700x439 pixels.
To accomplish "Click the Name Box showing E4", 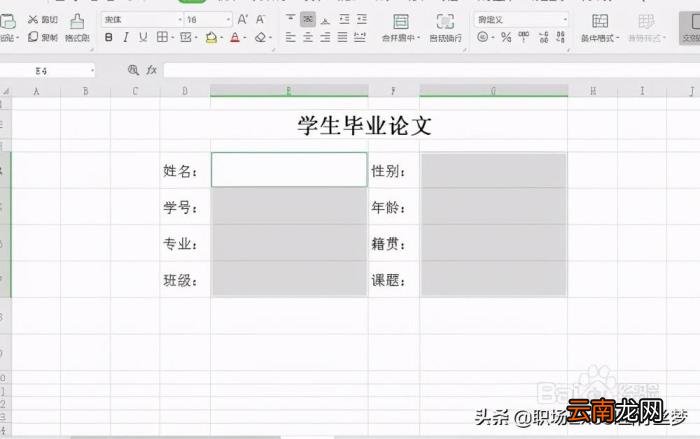I will pos(44,71).
